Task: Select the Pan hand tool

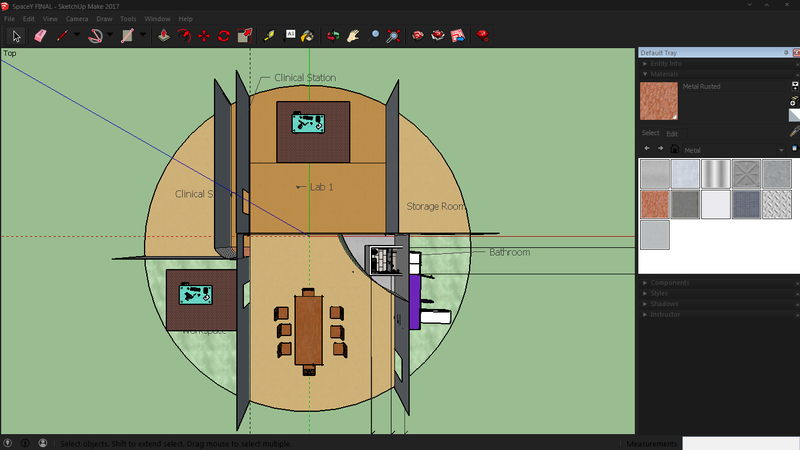Action: (354, 35)
